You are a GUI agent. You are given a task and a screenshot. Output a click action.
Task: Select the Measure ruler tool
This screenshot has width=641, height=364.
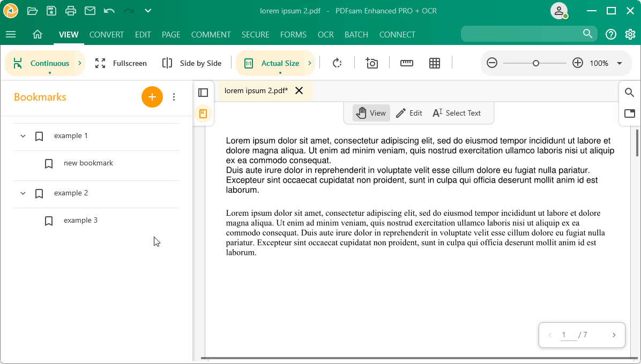point(406,63)
